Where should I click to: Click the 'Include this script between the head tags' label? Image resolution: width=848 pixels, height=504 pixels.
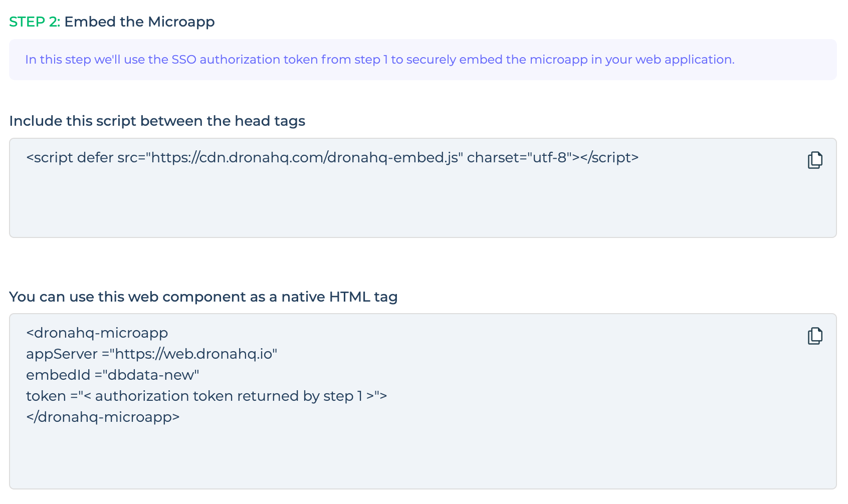(157, 121)
